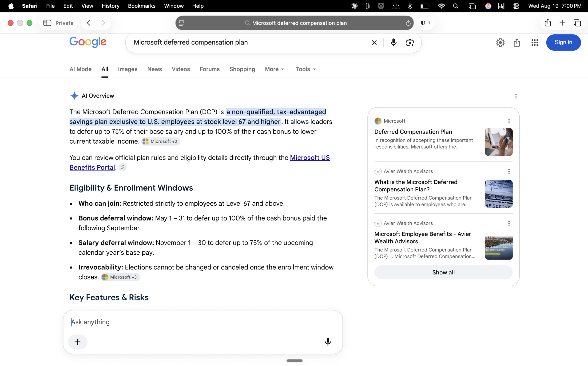
Task: Add attachment with the plus button
Action: [x=77, y=342]
